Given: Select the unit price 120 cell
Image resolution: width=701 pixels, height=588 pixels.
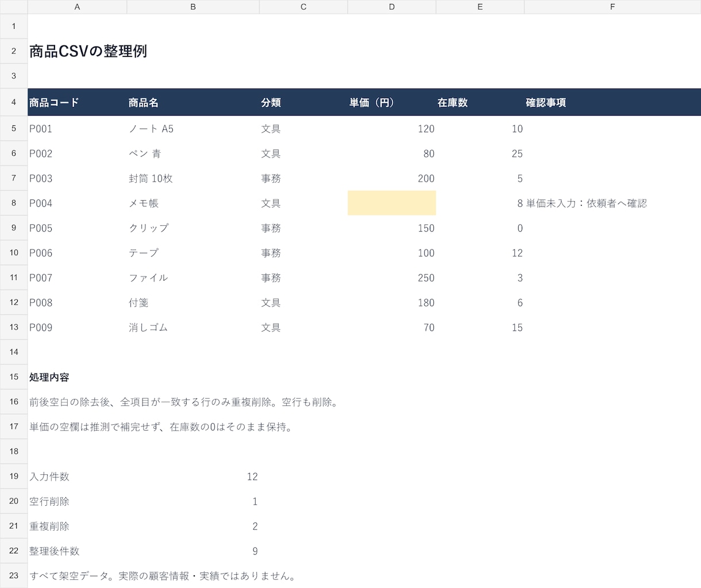Looking at the screenshot, I should click(x=392, y=129).
